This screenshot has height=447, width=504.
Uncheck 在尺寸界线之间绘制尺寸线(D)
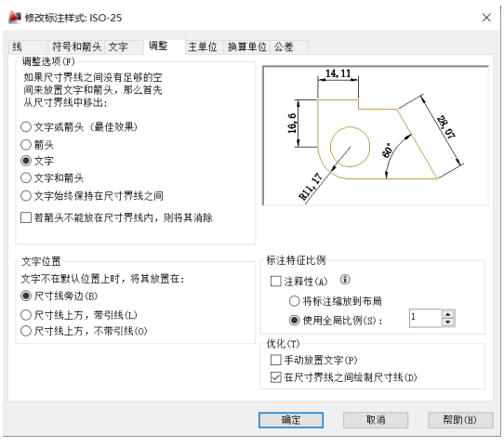point(276,377)
